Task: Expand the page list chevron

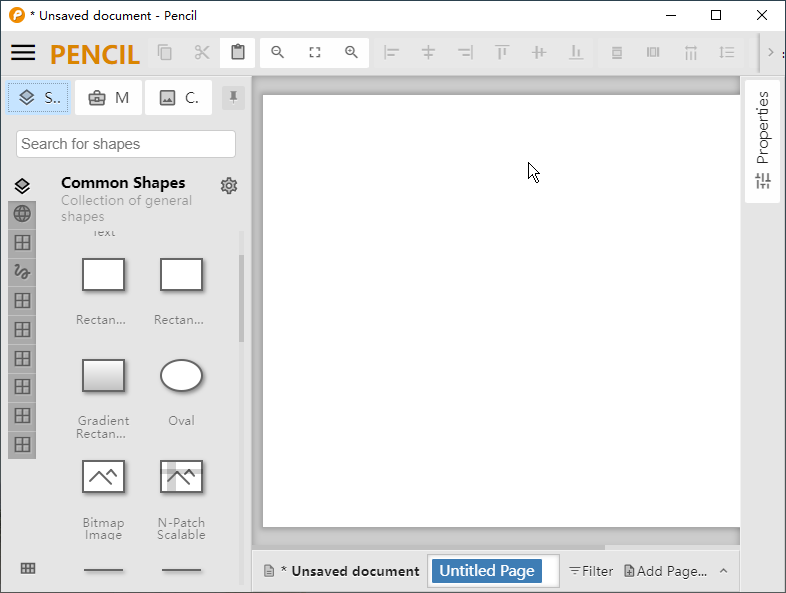Action: pos(723,571)
